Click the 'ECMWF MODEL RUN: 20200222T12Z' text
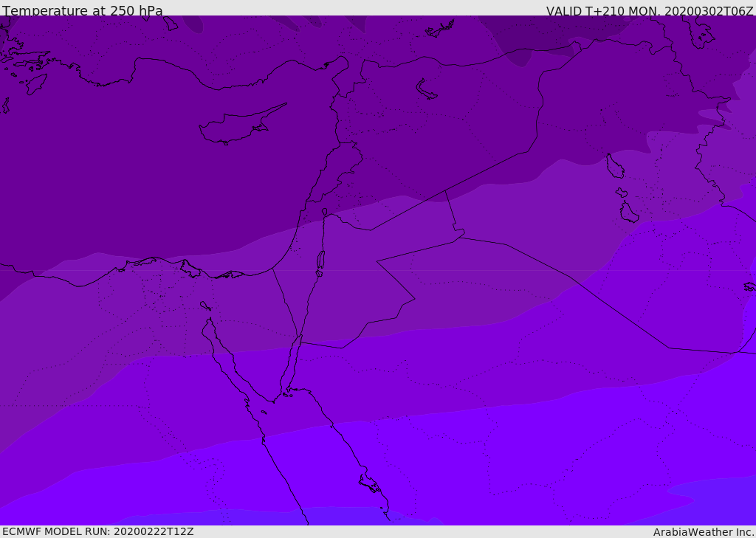Viewport: 756px width, 538px height. tap(98, 531)
